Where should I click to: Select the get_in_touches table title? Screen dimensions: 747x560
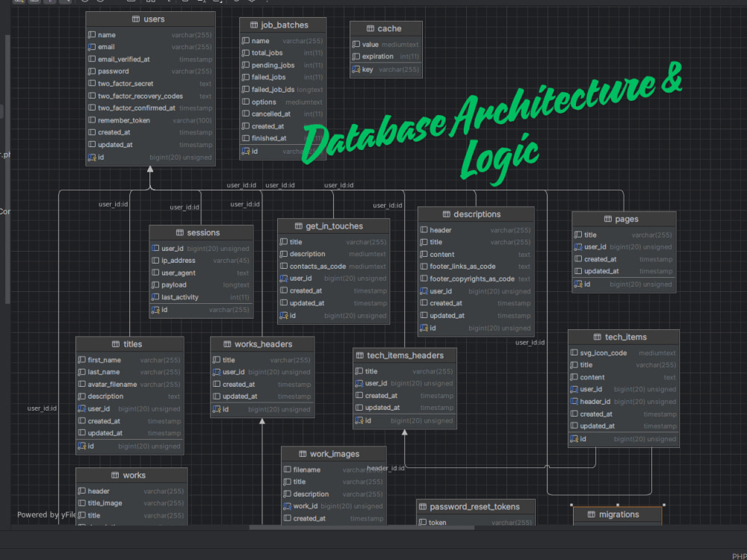tap(335, 226)
